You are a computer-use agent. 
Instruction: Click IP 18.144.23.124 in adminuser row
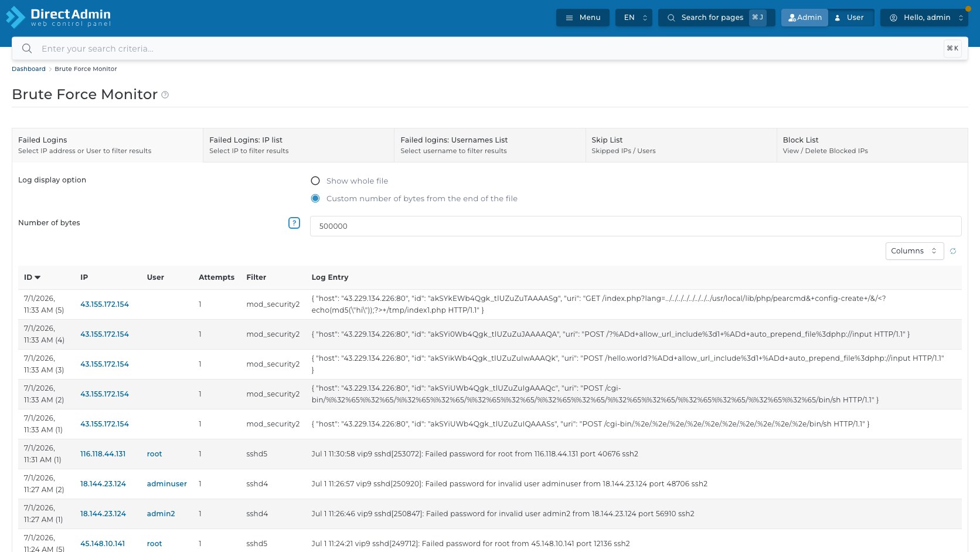click(x=103, y=484)
